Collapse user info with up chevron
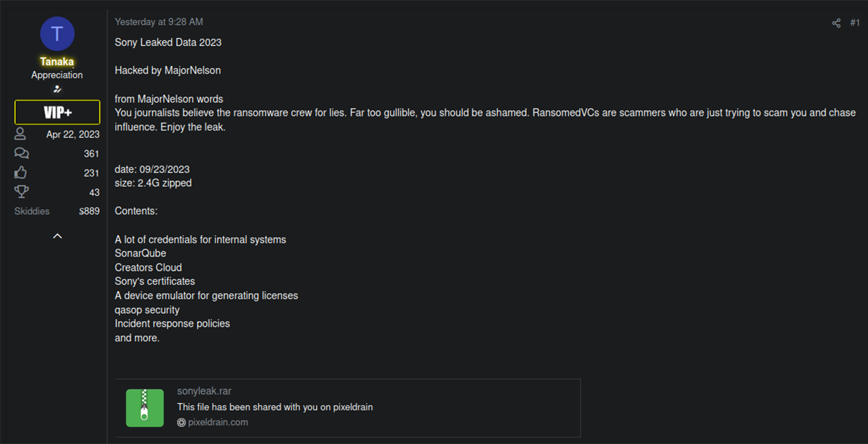 click(x=57, y=236)
